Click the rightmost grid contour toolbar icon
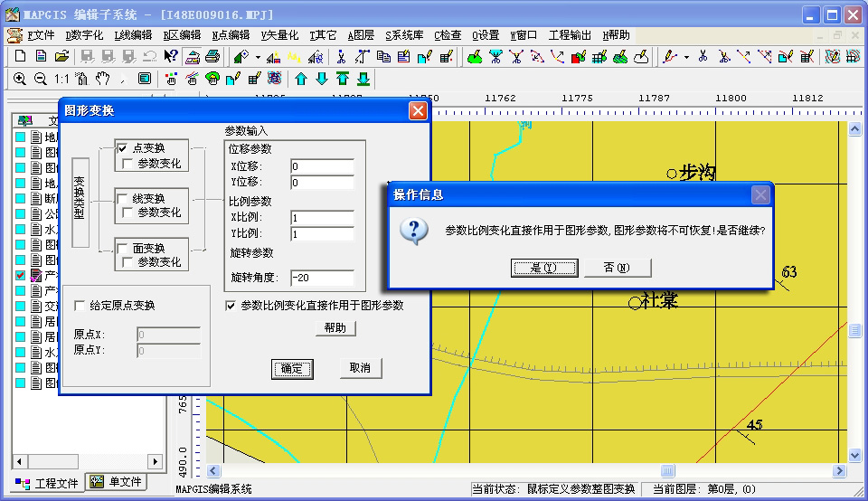The width and height of the screenshot is (868, 501). (x=853, y=56)
